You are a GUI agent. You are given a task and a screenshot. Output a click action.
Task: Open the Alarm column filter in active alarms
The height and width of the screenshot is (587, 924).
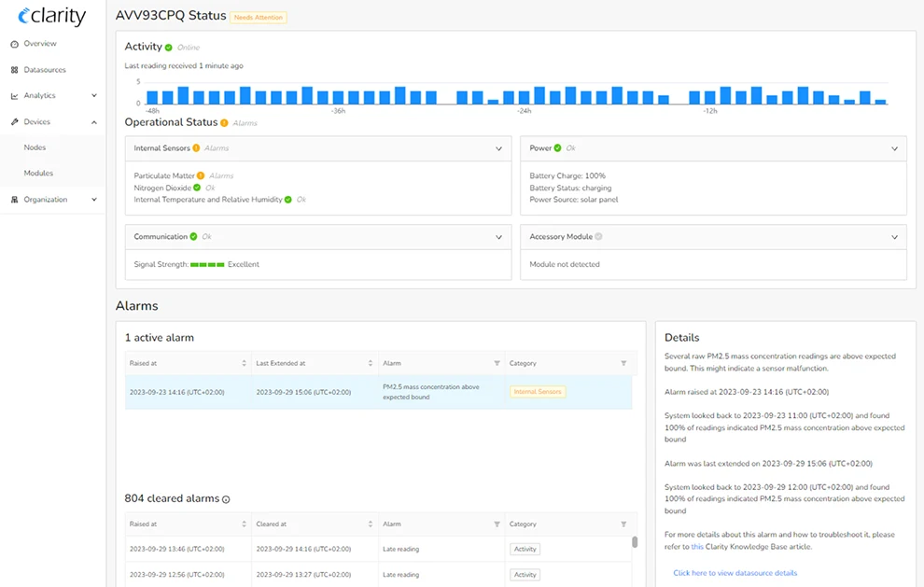point(497,363)
